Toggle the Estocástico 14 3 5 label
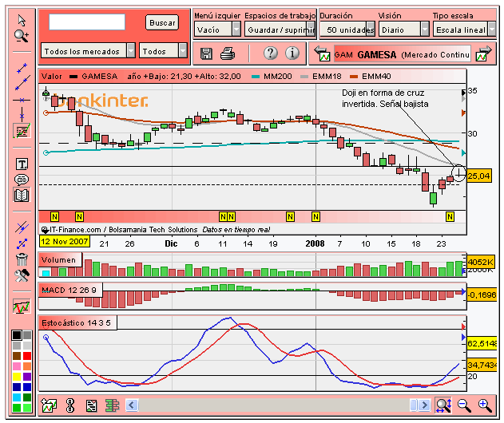The width and height of the screenshot is (504, 423). point(77,322)
